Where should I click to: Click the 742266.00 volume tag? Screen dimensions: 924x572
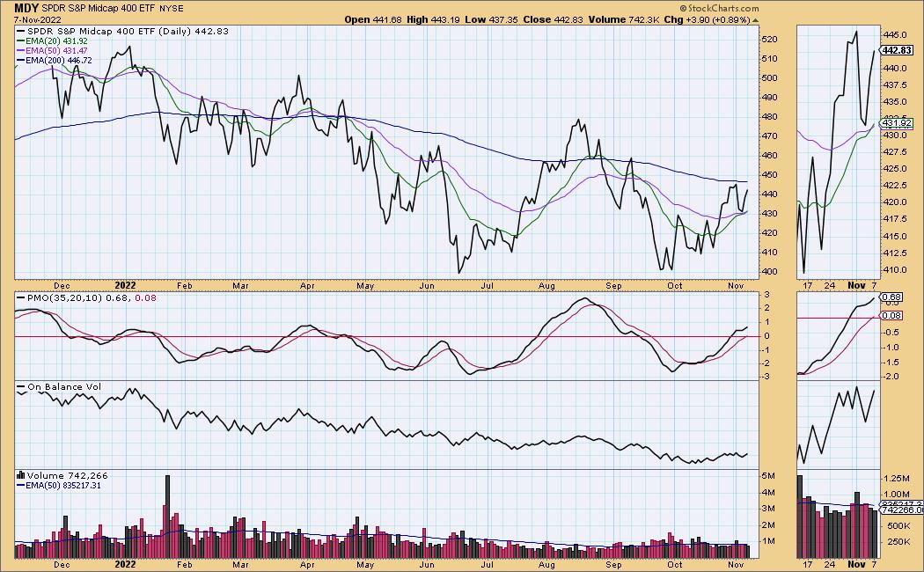click(900, 510)
